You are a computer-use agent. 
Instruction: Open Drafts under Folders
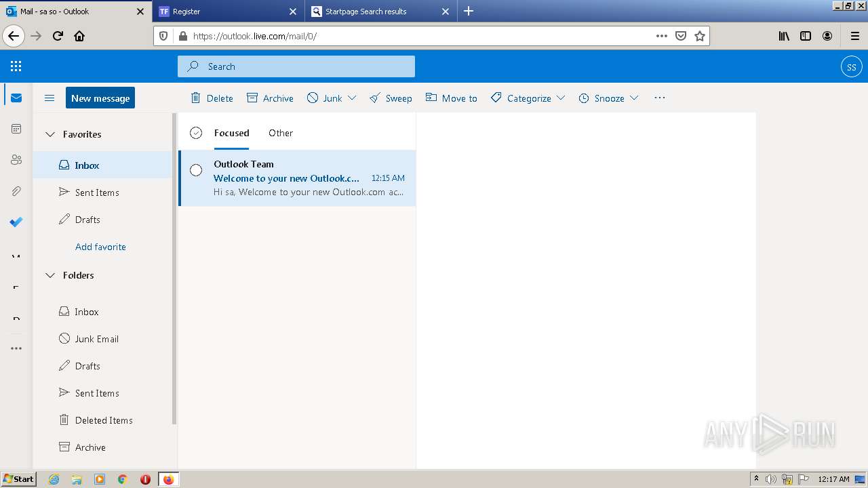coord(102,366)
